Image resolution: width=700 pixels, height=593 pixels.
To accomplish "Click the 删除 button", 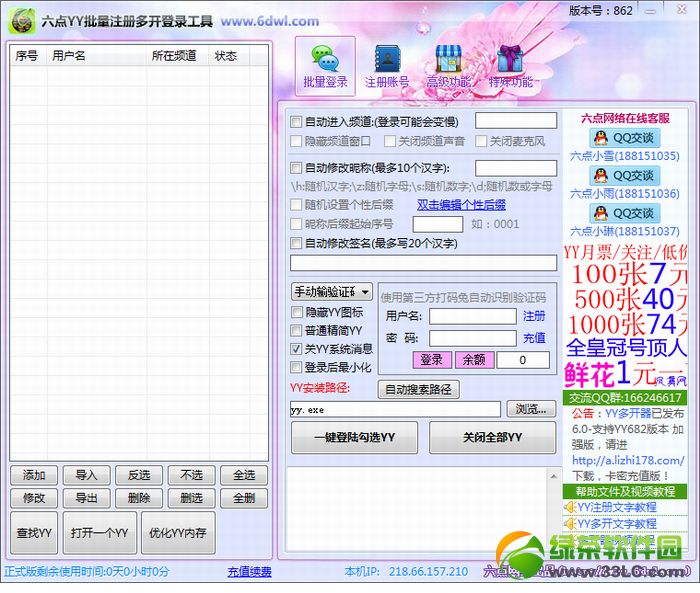I will [139, 498].
